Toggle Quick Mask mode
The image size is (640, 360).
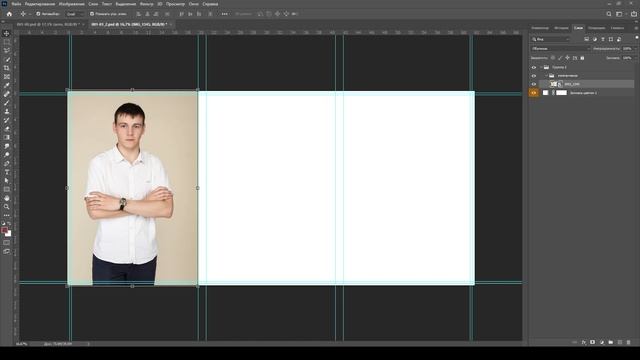(7, 242)
